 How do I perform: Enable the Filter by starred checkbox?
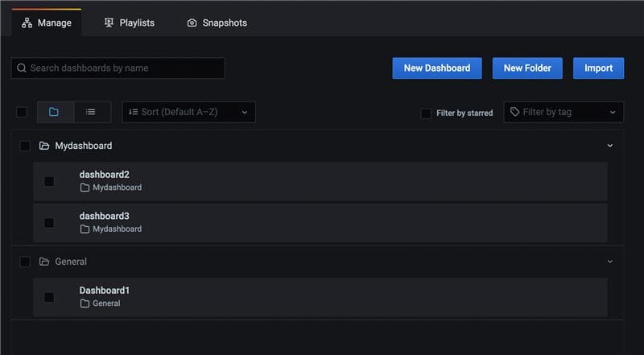click(426, 114)
